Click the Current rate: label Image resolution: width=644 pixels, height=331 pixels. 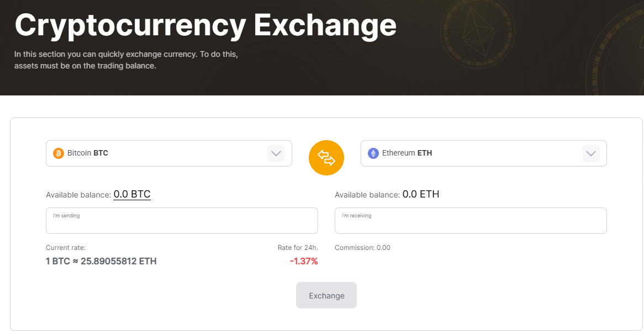pos(66,248)
